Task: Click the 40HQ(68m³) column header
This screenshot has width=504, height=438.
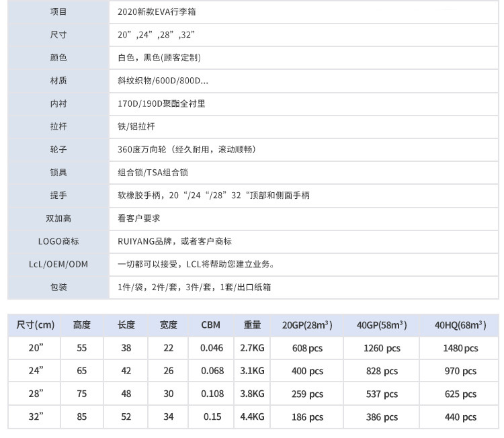Action: point(460,325)
